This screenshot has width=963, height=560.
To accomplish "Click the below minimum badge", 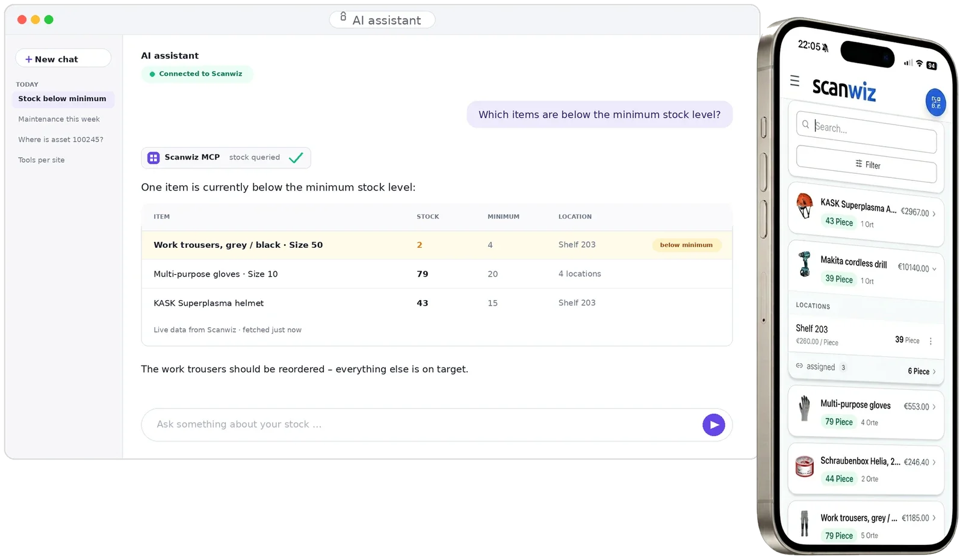I will 686,245.
